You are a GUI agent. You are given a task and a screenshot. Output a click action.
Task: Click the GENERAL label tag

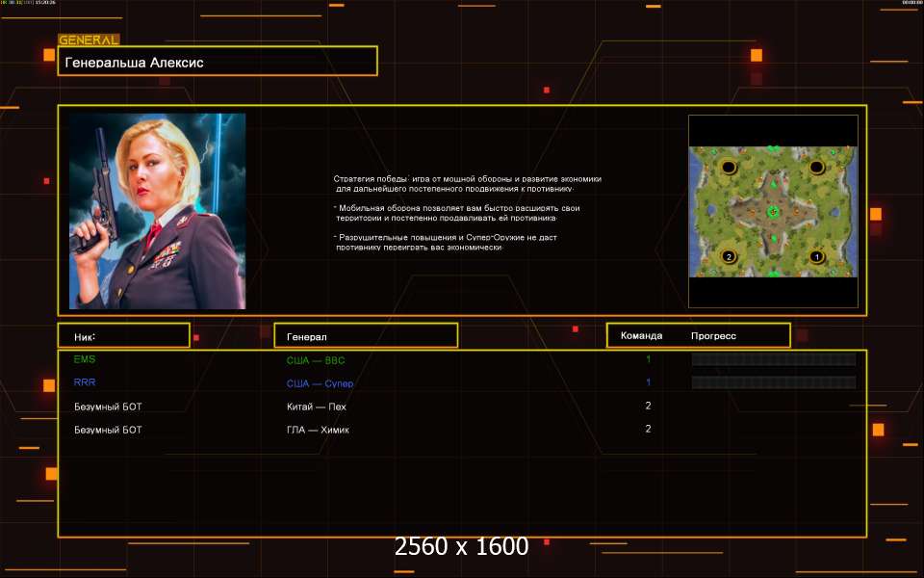tap(89, 40)
